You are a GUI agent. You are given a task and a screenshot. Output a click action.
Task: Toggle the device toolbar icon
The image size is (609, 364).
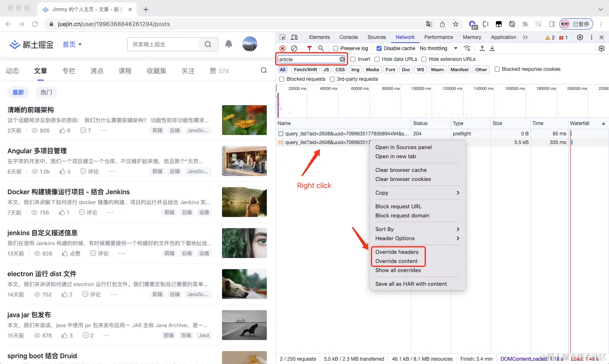point(294,37)
